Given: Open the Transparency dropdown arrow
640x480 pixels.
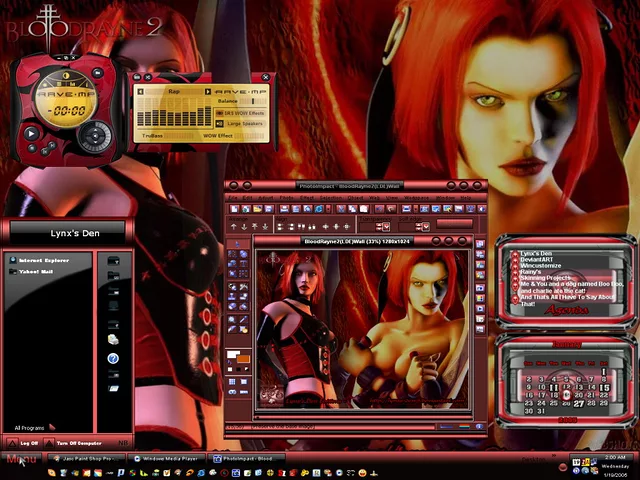Looking at the screenshot, I should [387, 227].
